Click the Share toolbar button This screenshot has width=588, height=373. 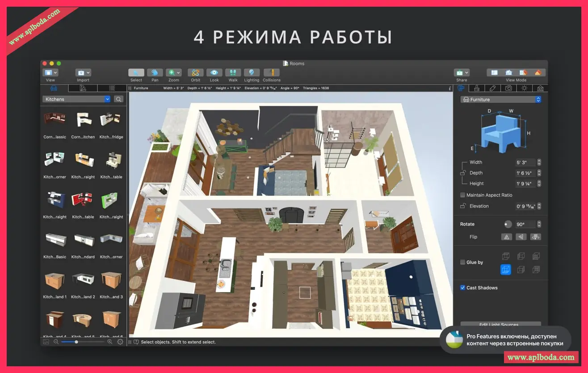462,73
